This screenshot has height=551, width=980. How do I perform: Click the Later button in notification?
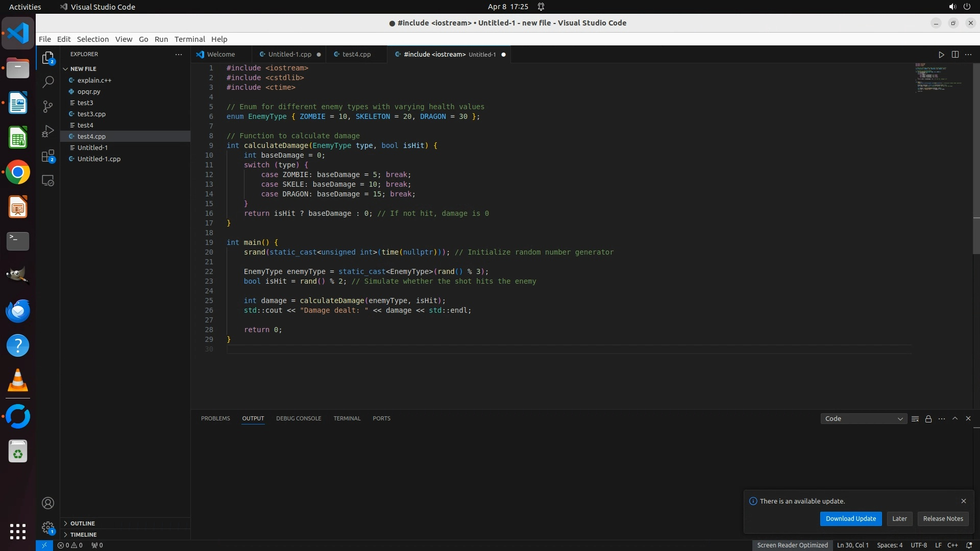tap(899, 519)
